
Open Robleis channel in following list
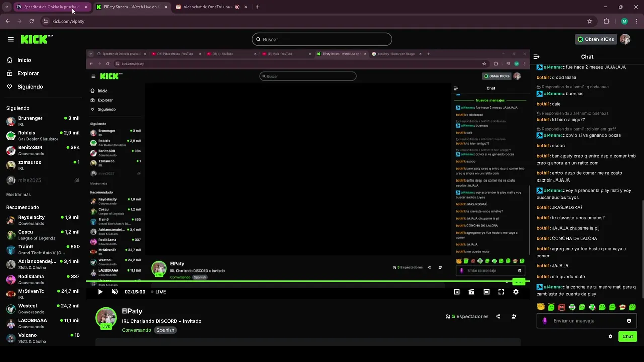point(43,136)
